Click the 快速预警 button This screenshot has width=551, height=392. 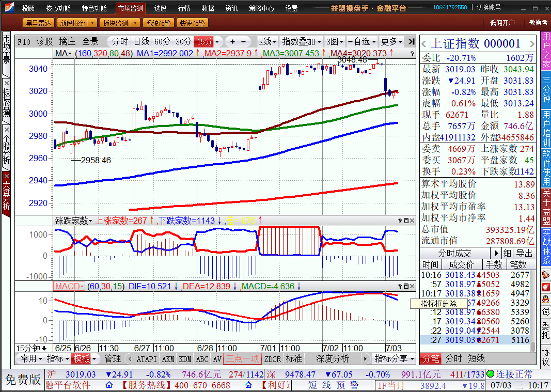click(192, 23)
